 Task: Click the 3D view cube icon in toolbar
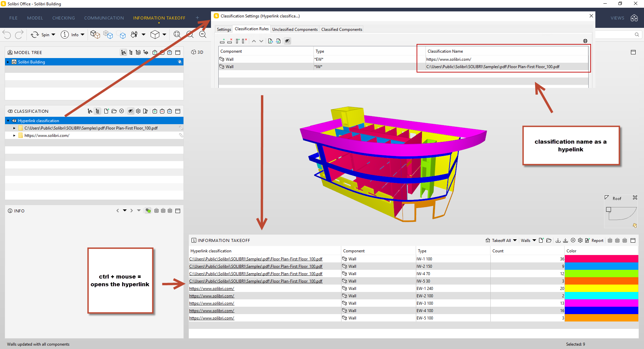point(155,35)
